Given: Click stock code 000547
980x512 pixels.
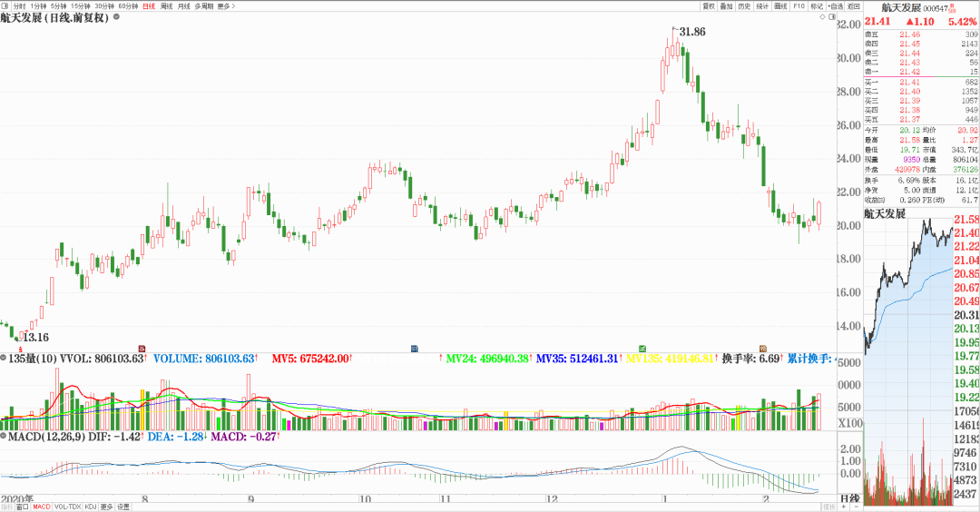Looking at the screenshot, I should (x=936, y=9).
